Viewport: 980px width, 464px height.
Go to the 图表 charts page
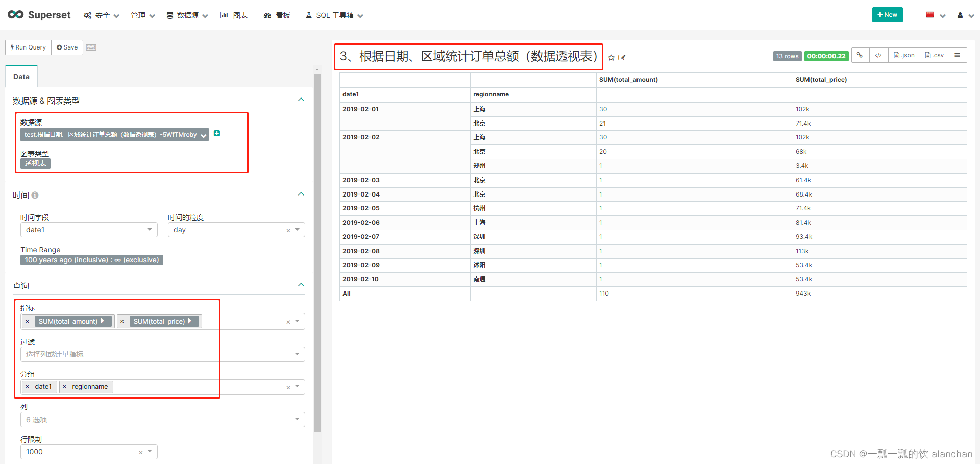234,15
